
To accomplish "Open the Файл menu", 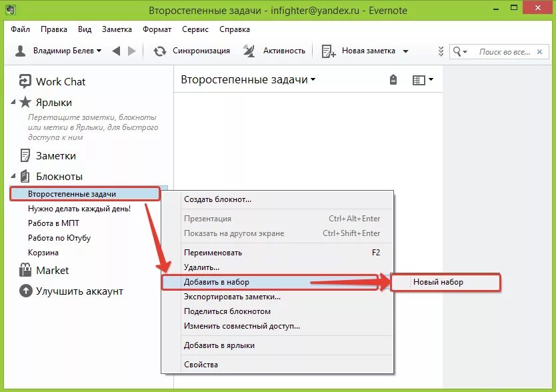I will click(20, 29).
